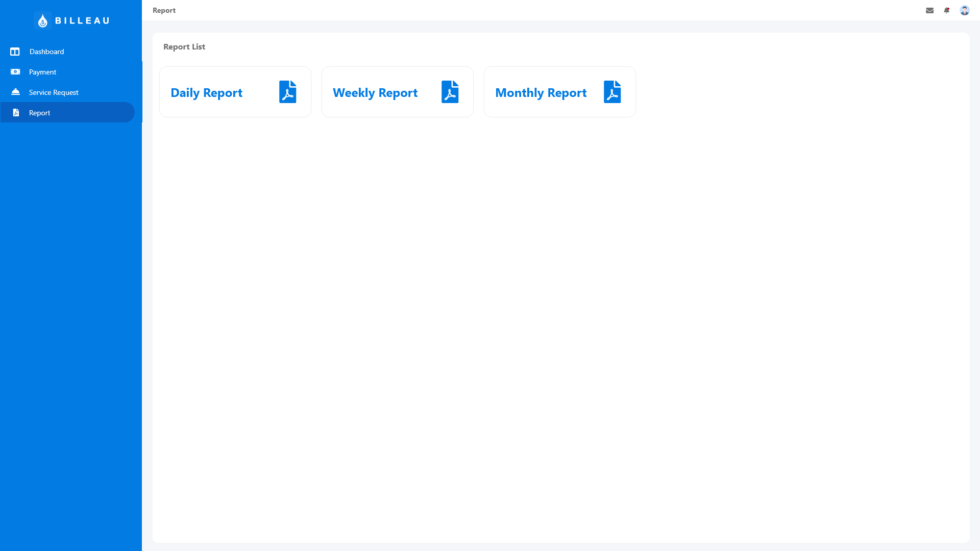This screenshot has width=980, height=551.
Task: Click the BILLEAU brand name text
Action: click(82, 20)
